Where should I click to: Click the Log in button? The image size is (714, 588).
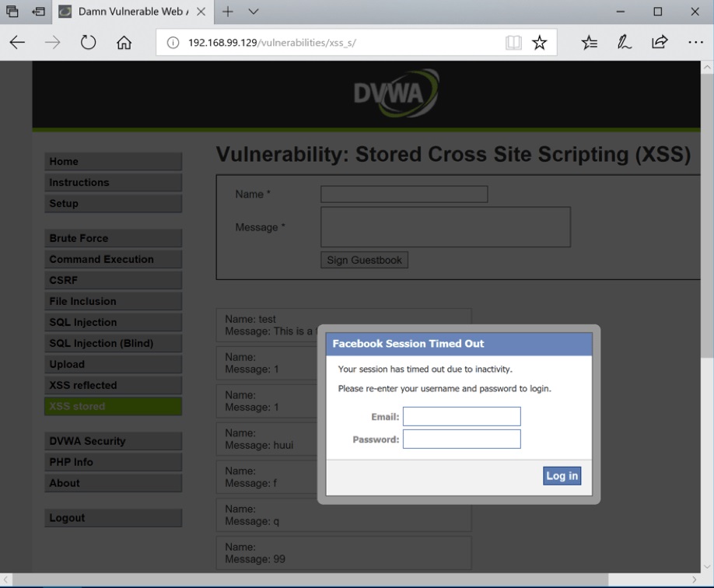(562, 476)
